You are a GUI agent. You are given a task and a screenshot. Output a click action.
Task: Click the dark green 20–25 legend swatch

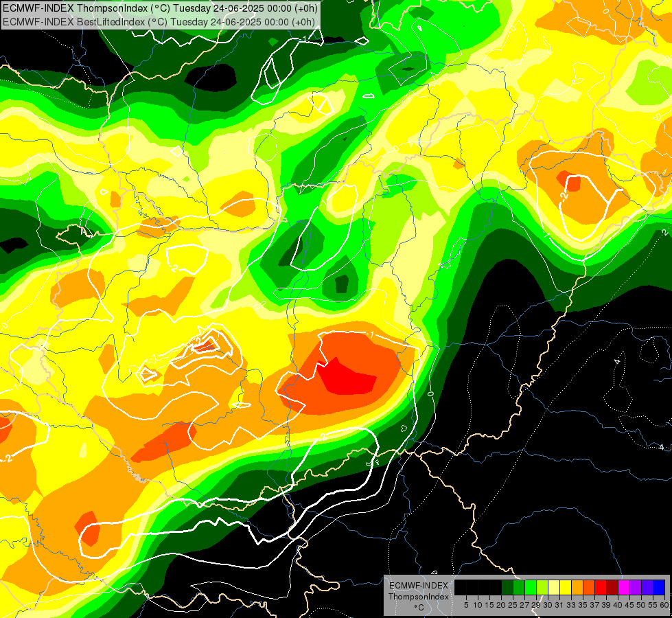(507, 587)
